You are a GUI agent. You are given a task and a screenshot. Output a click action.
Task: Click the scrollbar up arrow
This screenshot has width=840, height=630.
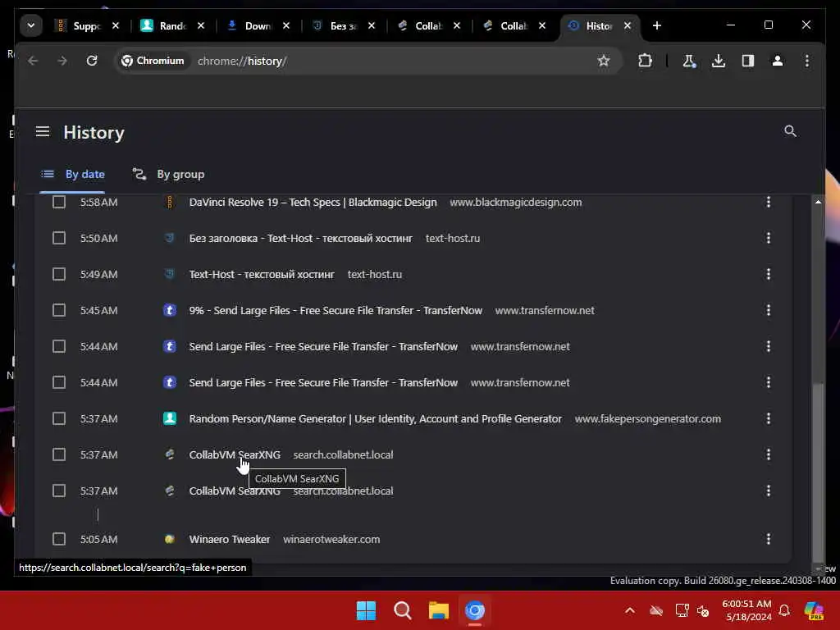click(x=818, y=202)
